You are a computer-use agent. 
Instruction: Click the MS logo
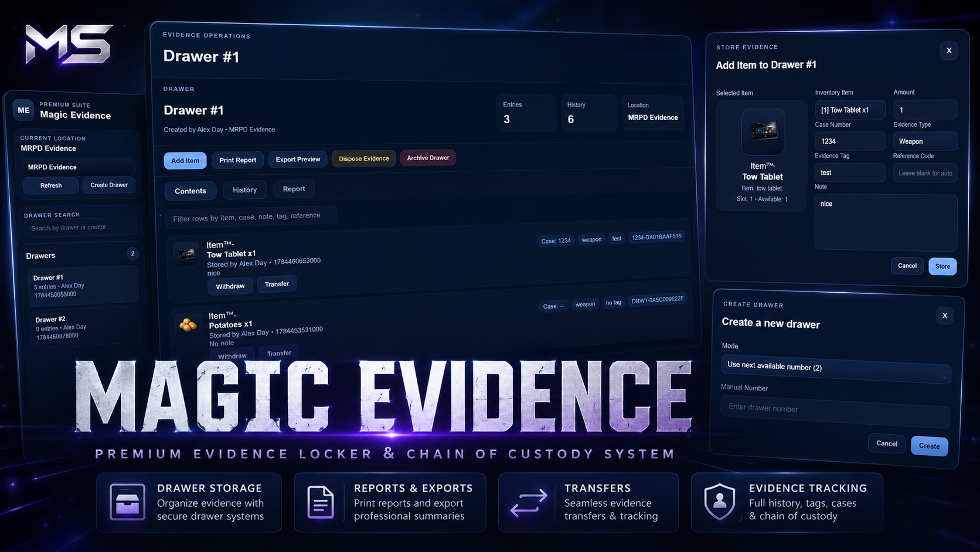point(69,43)
